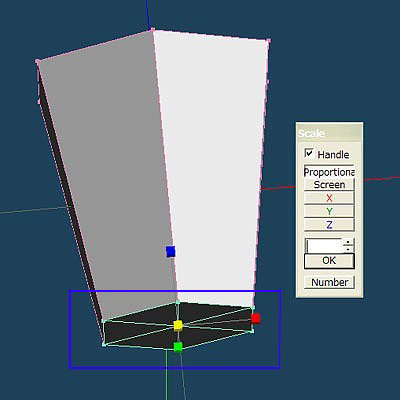The image size is (400, 400).
Task: Confirm scaling with the OK button
Action: click(x=329, y=261)
